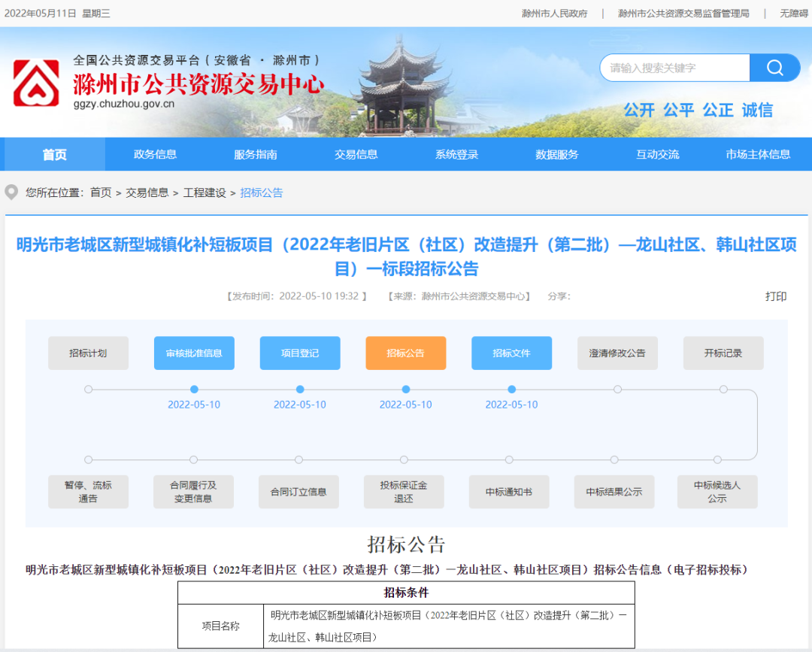Switch to the 交易信息 navigation tab
The height and width of the screenshot is (652, 812).
(x=356, y=154)
